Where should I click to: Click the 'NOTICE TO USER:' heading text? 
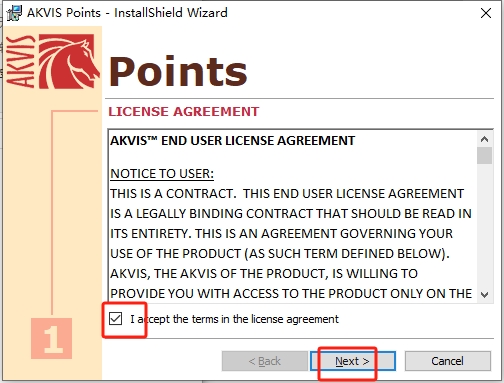point(162,174)
